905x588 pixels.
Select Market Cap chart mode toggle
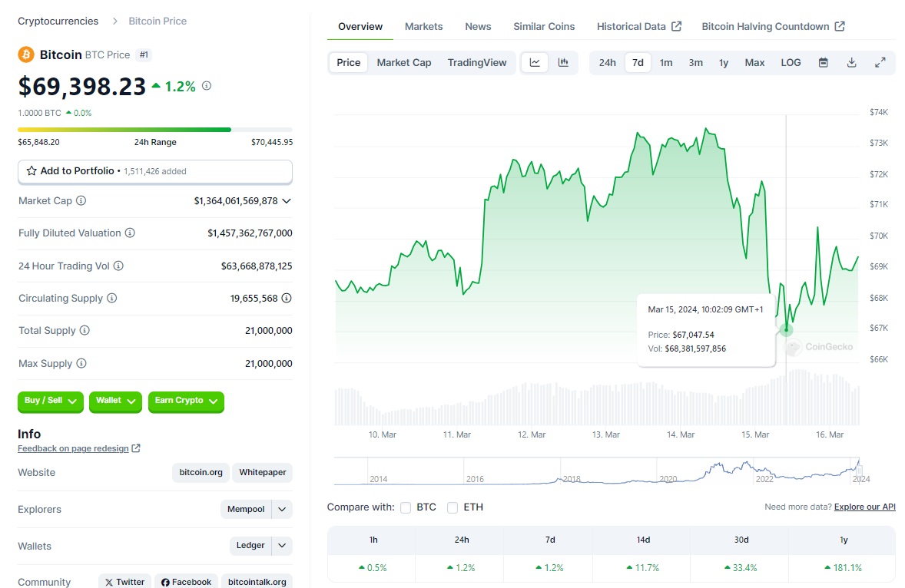coord(404,62)
